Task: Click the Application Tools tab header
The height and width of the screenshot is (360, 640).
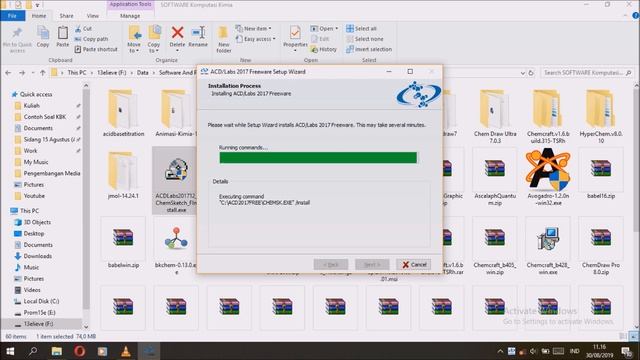Action: tap(130, 5)
